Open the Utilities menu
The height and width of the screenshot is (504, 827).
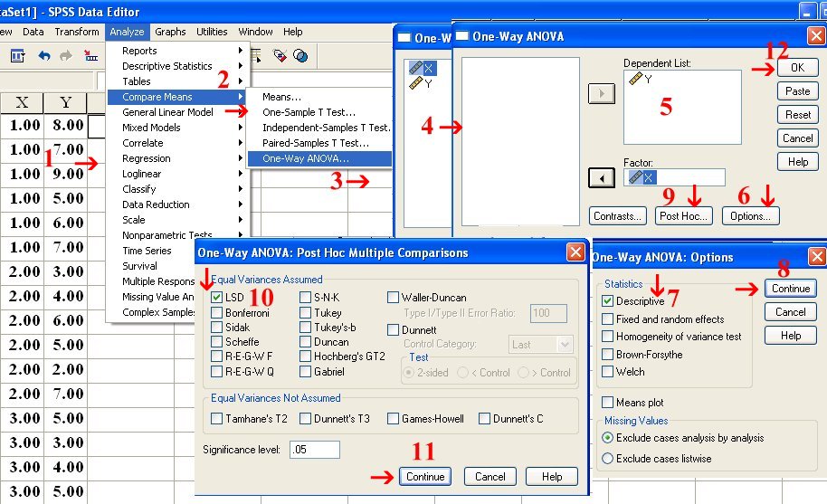coord(212,32)
